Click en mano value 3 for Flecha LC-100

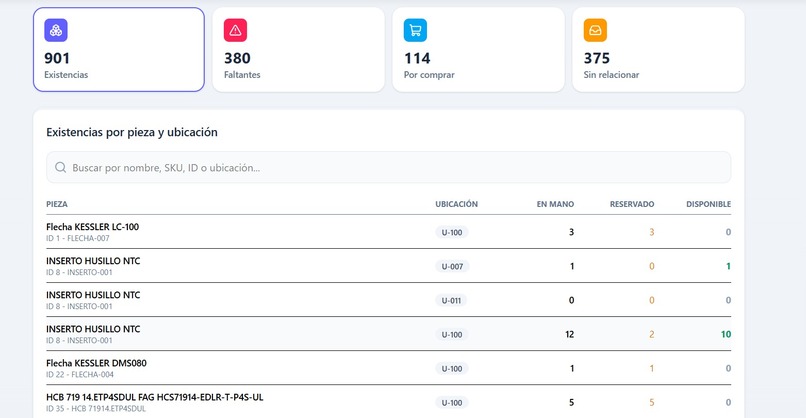pos(571,232)
